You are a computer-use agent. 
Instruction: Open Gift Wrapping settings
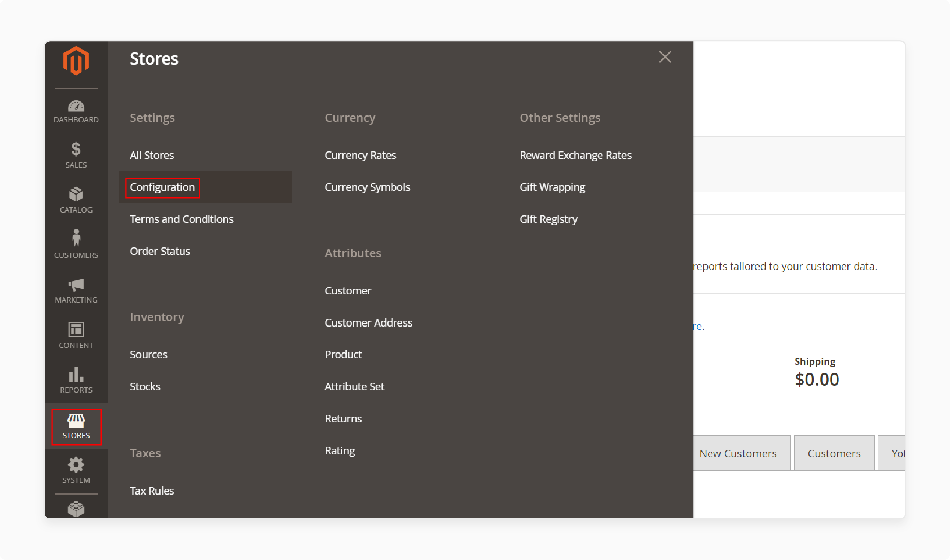pyautogui.click(x=552, y=187)
